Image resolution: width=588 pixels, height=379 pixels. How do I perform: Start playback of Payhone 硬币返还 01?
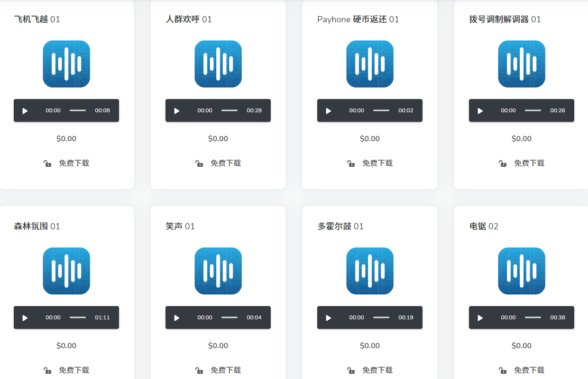tap(329, 111)
